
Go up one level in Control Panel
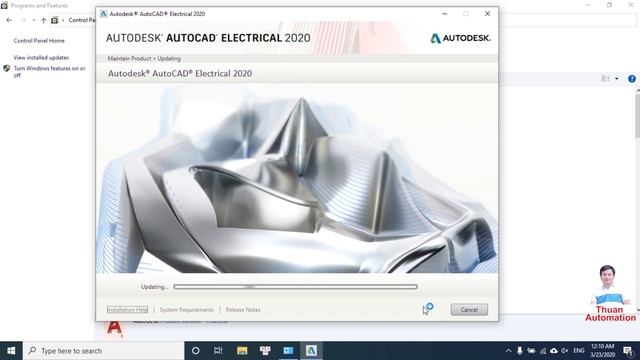point(44,20)
